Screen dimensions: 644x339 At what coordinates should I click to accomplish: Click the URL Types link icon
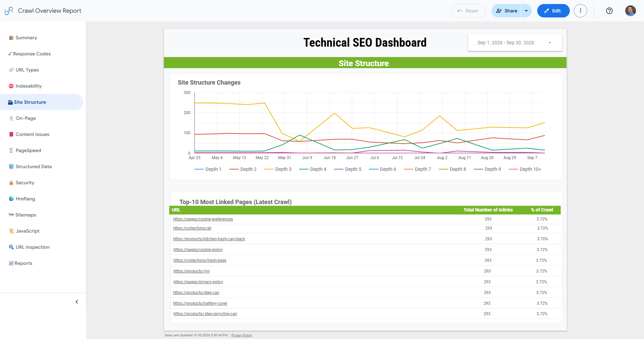(11, 70)
